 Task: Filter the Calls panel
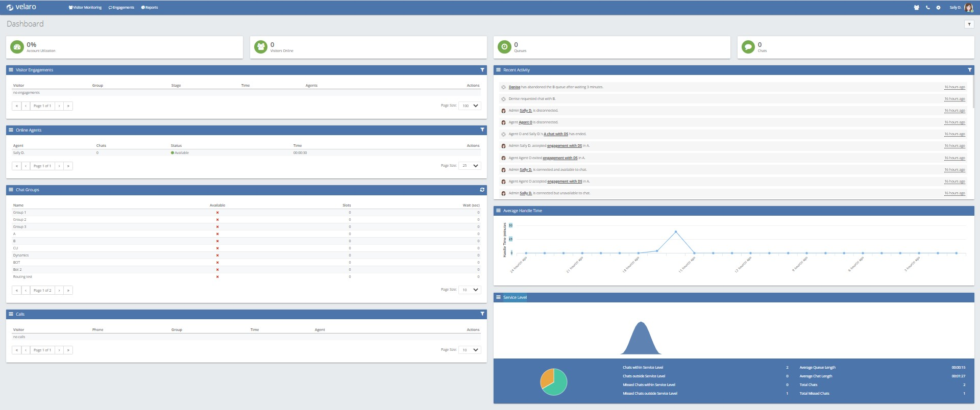click(x=482, y=314)
